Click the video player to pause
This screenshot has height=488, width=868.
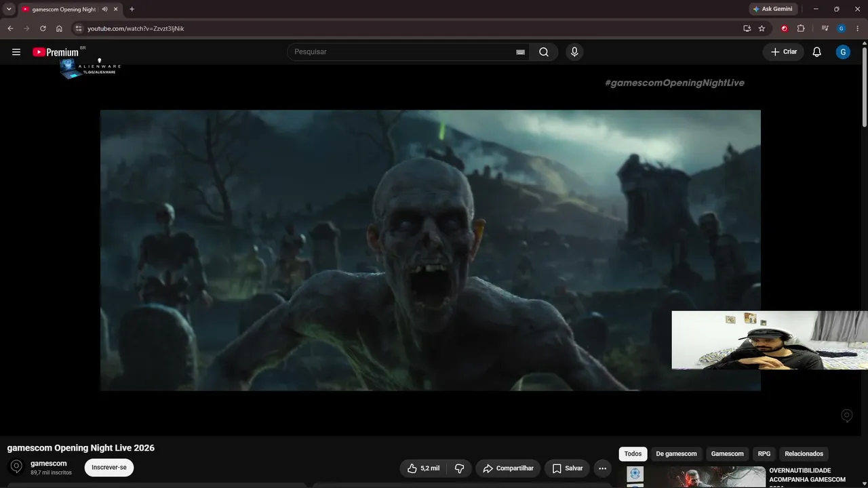coord(431,250)
